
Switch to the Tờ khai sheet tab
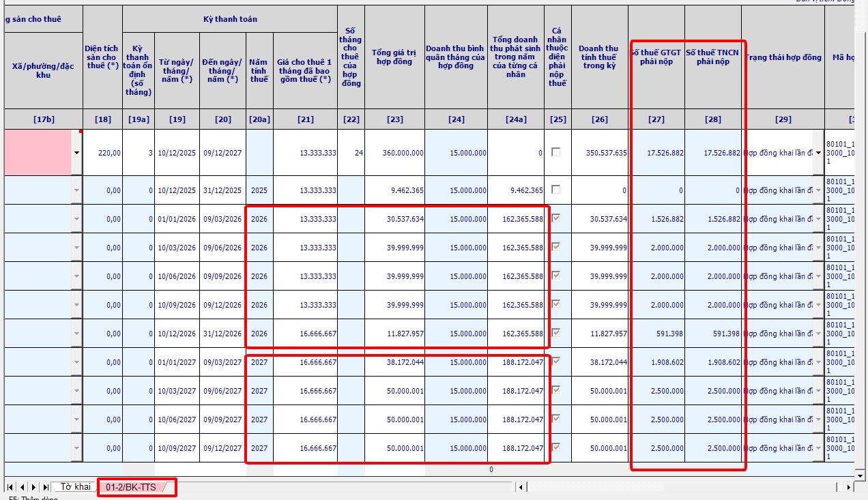tap(75, 487)
